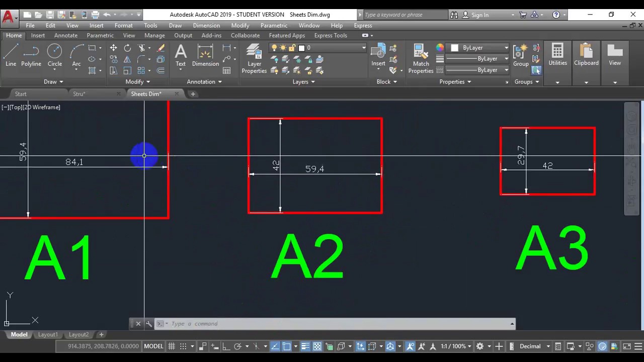
Task: Open the File menu
Action: (x=30, y=25)
